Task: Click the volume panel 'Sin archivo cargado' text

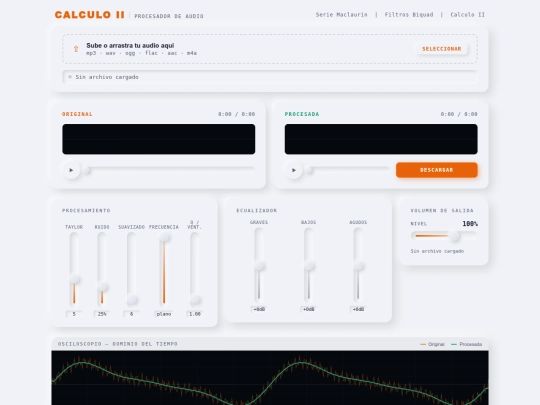Action: (x=437, y=251)
